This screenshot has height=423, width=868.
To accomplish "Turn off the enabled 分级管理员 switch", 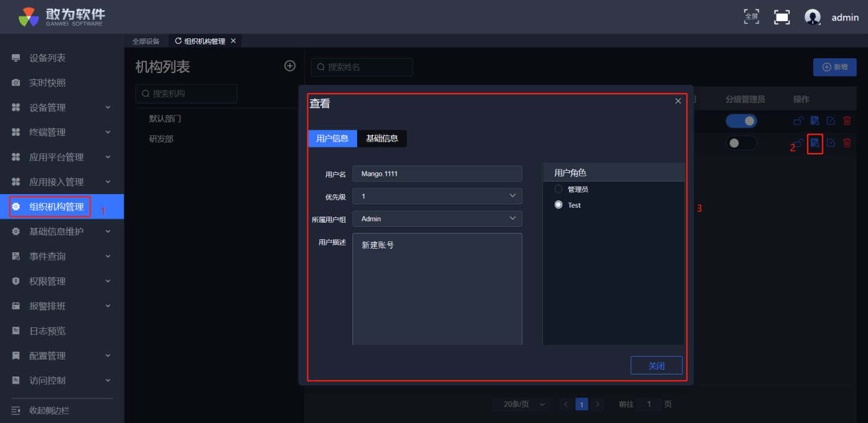I will coord(741,121).
